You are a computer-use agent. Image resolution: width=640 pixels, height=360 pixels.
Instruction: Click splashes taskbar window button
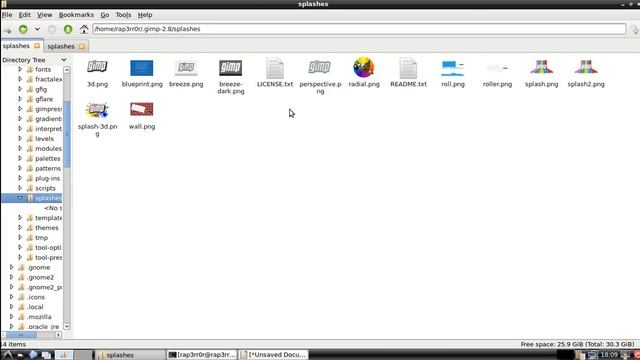130,355
